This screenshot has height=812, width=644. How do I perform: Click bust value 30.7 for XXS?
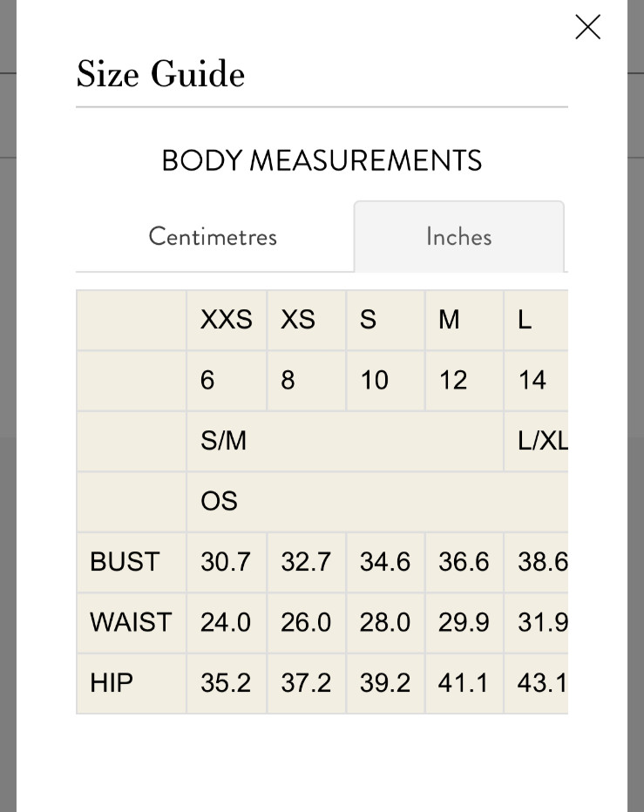tap(227, 562)
